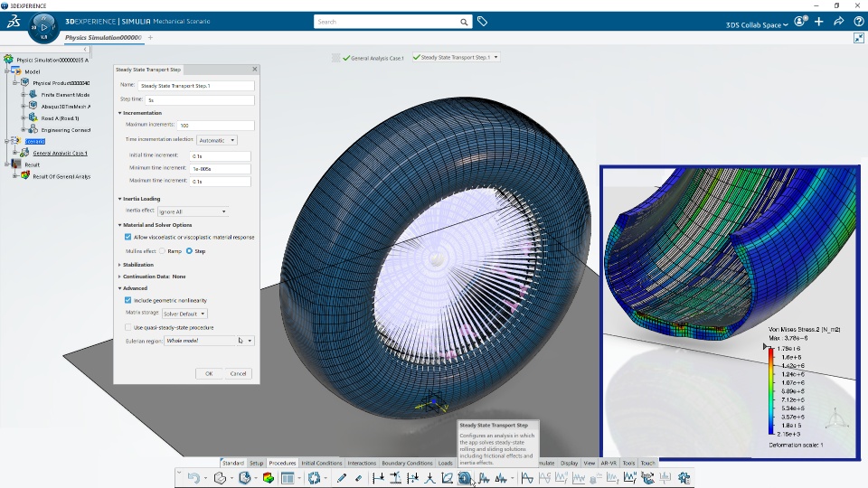Click the Update refresh-arrows toolbar icon

[315, 478]
